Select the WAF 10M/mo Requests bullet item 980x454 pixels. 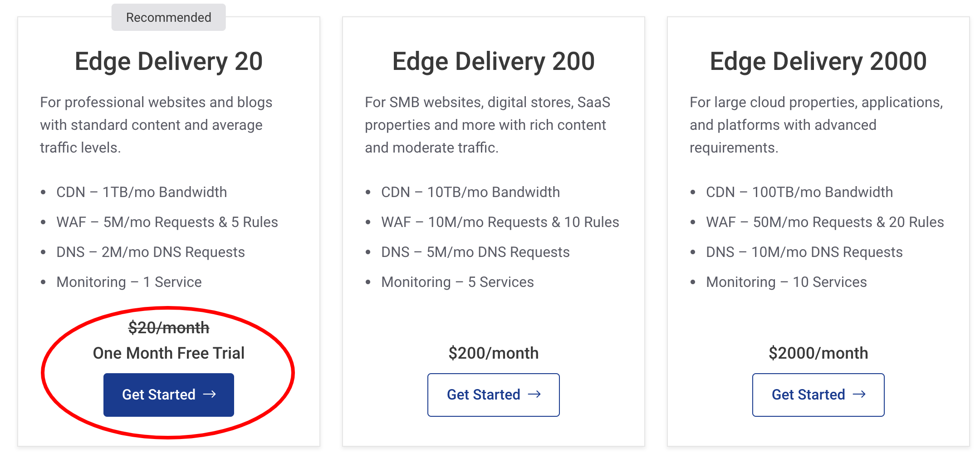(x=500, y=222)
